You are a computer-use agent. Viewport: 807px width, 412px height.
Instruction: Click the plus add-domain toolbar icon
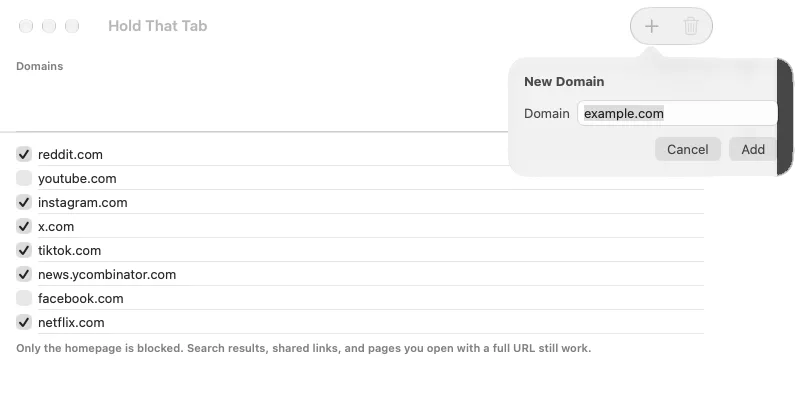pyautogui.click(x=652, y=26)
